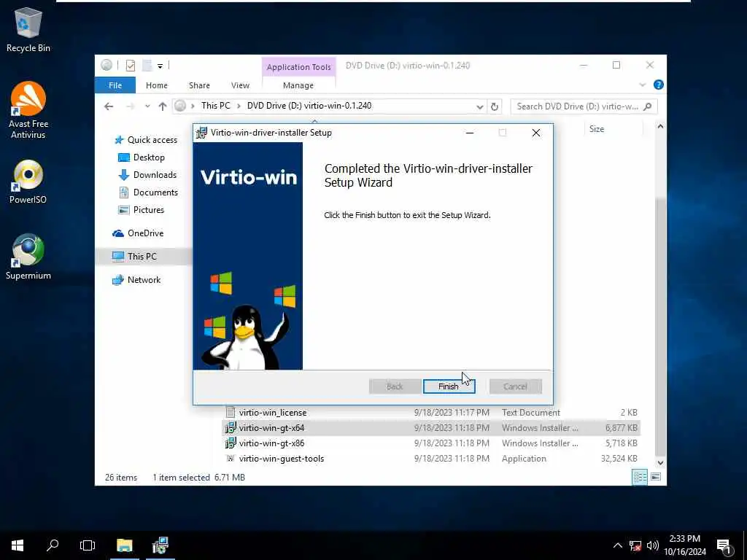Click the Search DVD Drive field
This screenshot has height=560, width=747.
pyautogui.click(x=584, y=106)
